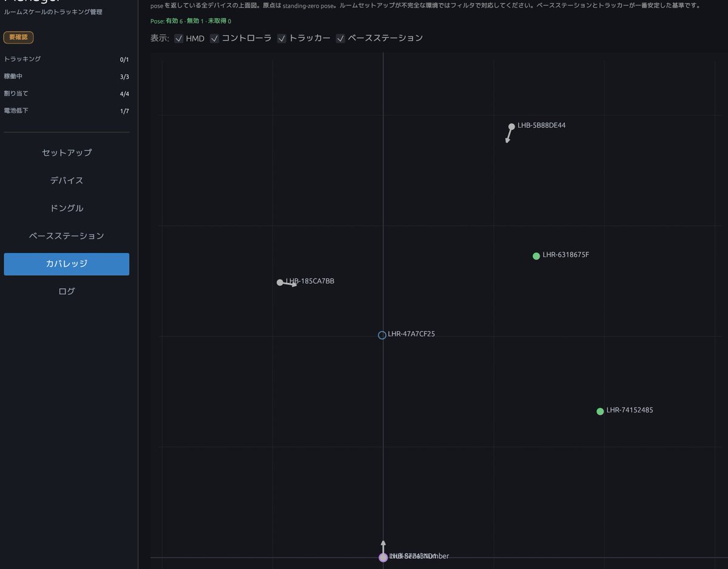728x569 pixels.
Task: Select the LHB-5B88DE44 base station marker
Action: (511, 127)
